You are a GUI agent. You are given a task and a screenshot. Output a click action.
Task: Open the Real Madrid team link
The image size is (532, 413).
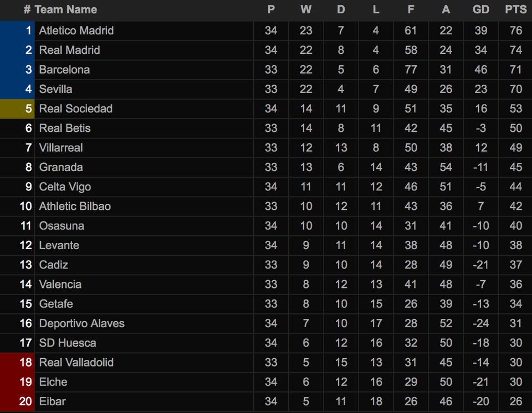70,50
